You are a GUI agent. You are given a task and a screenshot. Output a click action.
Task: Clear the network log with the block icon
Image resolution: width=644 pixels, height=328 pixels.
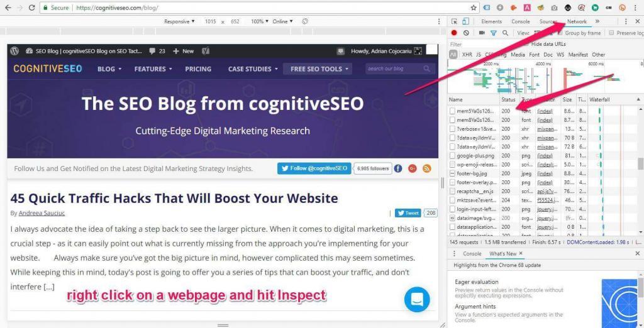466,33
